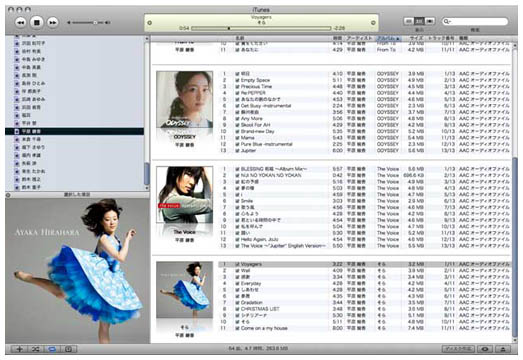Switch to album grouped view button
523x360 pixels.
click(x=419, y=21)
